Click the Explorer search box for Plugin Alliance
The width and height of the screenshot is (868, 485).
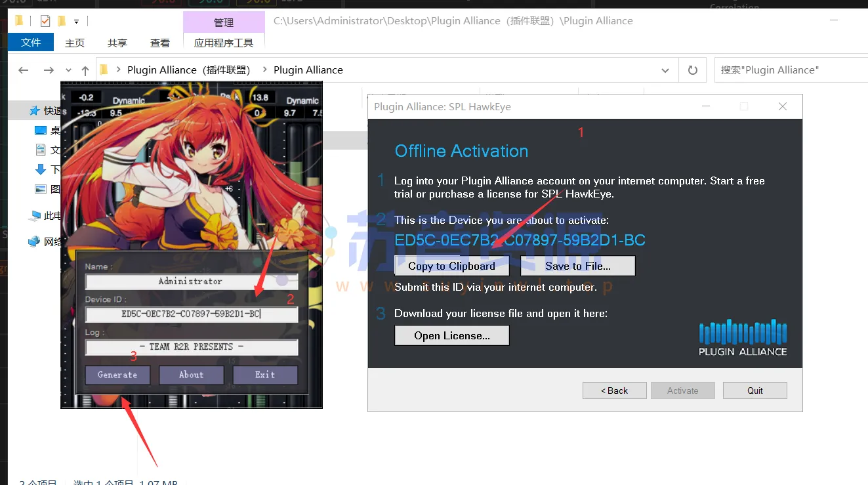787,70
